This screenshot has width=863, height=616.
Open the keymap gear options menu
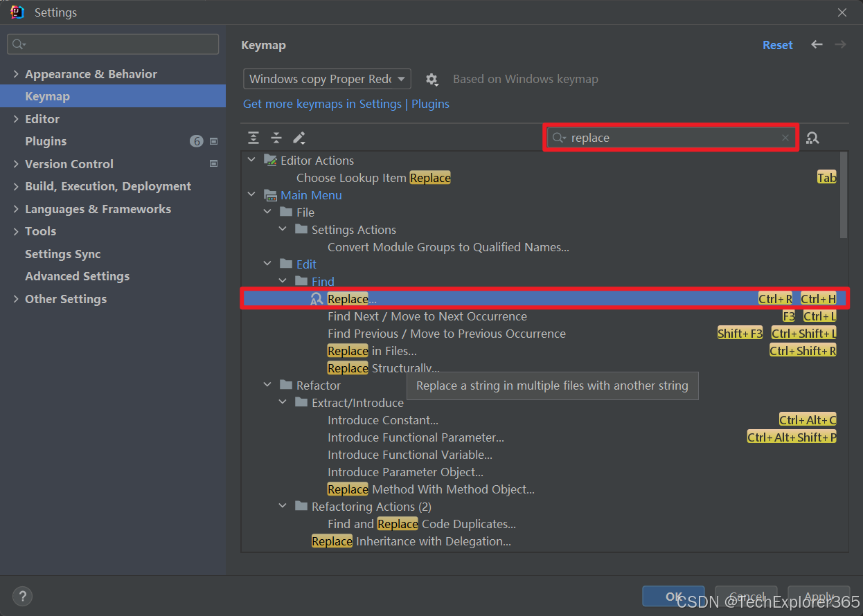(432, 79)
